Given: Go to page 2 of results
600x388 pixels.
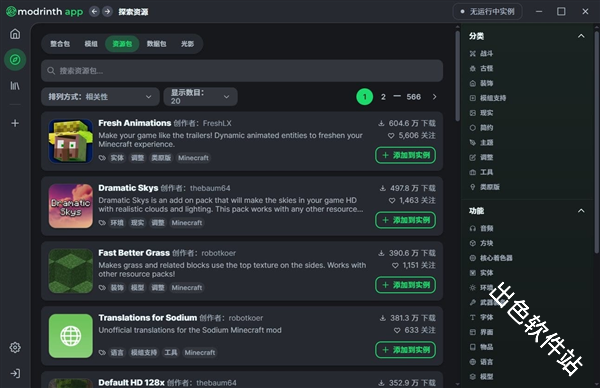Looking at the screenshot, I should [x=383, y=97].
